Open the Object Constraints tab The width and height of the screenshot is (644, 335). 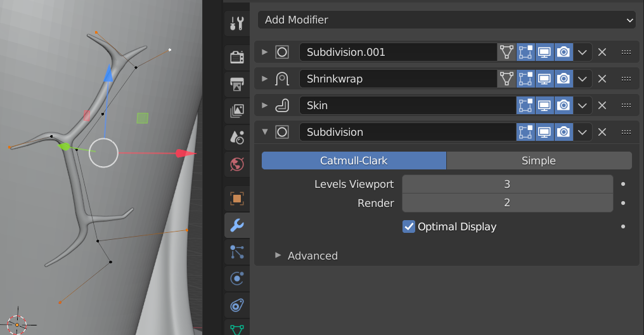(237, 305)
